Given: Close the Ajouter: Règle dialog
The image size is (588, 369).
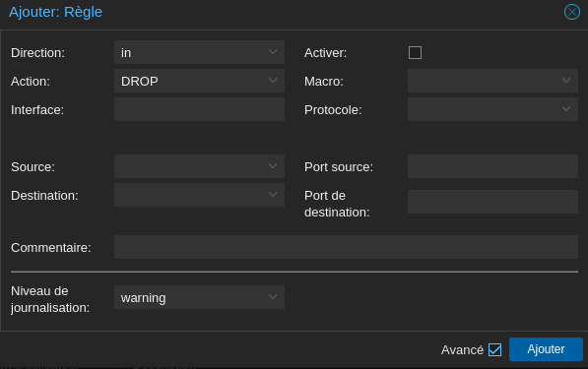Looking at the screenshot, I should pyautogui.click(x=572, y=12).
